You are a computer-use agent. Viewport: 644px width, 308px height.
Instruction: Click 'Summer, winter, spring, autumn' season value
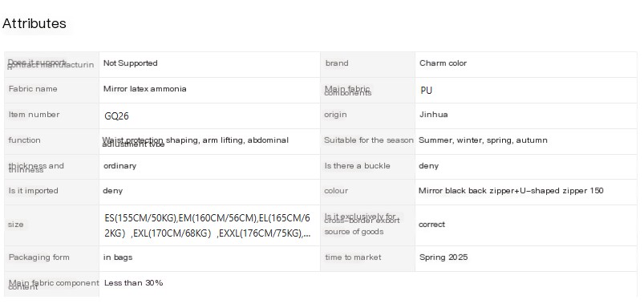pyautogui.click(x=483, y=140)
